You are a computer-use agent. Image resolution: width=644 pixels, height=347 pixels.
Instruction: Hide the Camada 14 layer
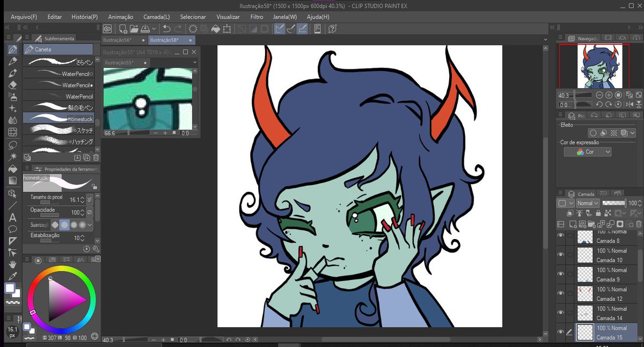point(561,313)
